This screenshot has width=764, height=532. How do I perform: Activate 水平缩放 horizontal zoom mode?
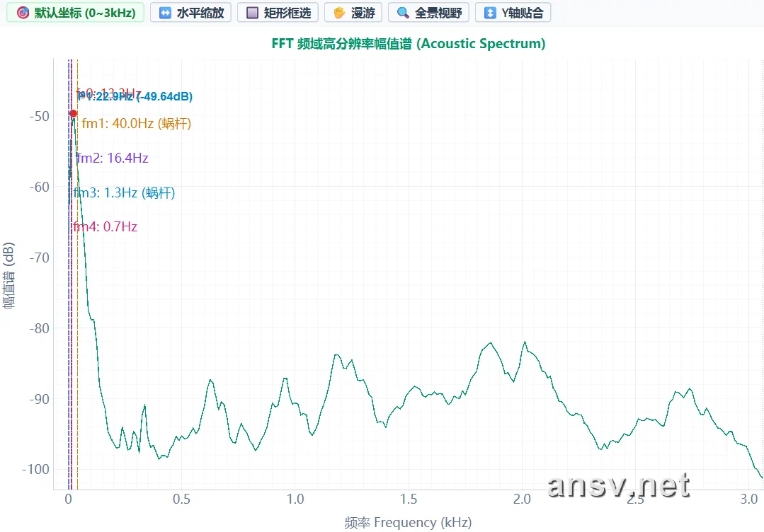tap(190, 13)
